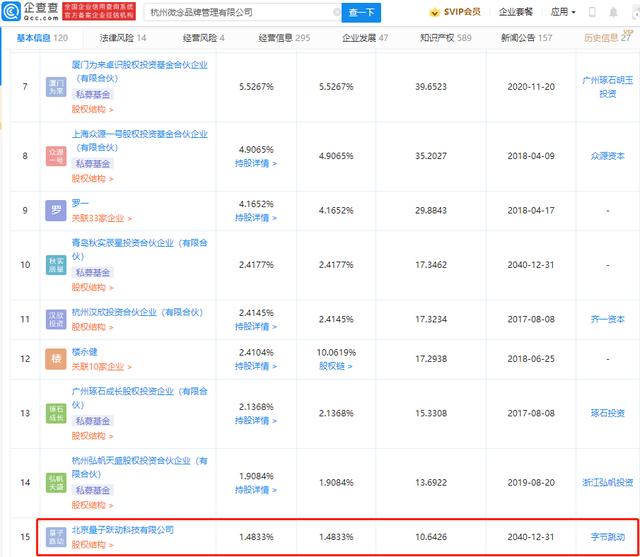640x557 pixels.
Task: Open 广州琢石明玉投资 related link
Action: 607,87
